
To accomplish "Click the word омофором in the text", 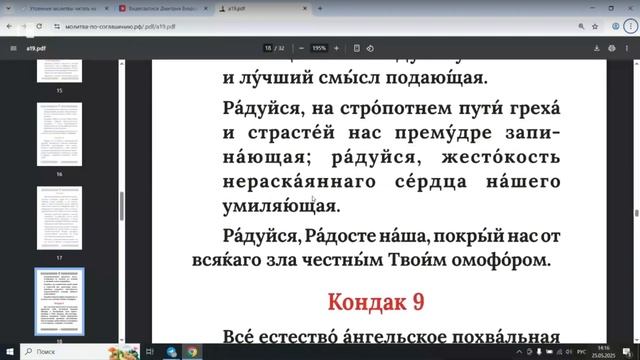I will tap(501, 260).
